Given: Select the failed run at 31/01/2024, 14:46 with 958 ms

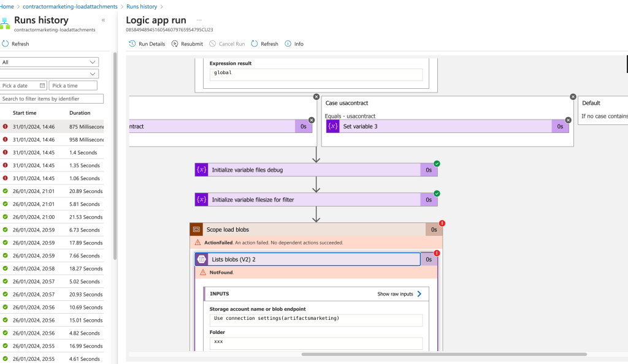Looking at the screenshot, I should 52,140.
